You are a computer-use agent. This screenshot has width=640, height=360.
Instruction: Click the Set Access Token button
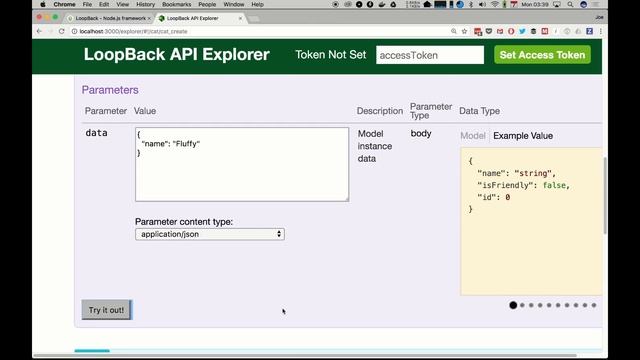tap(542, 55)
